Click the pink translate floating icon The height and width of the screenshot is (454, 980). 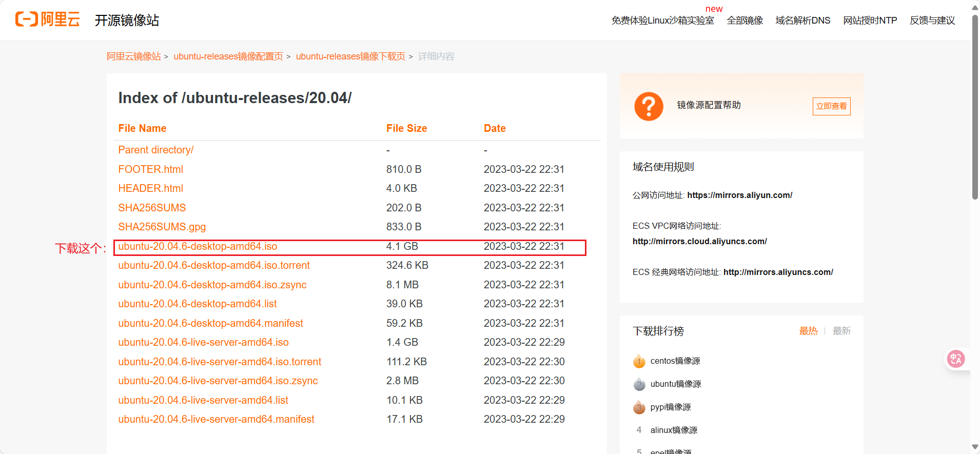pos(956,359)
